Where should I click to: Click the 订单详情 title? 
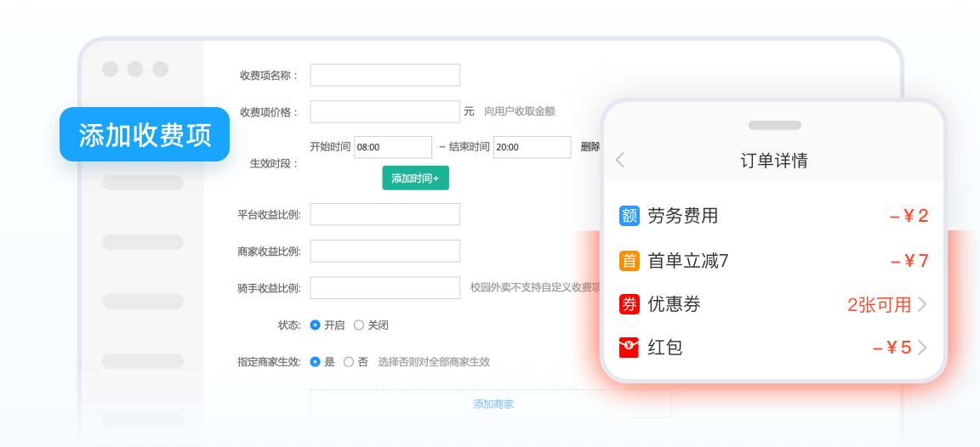(774, 161)
